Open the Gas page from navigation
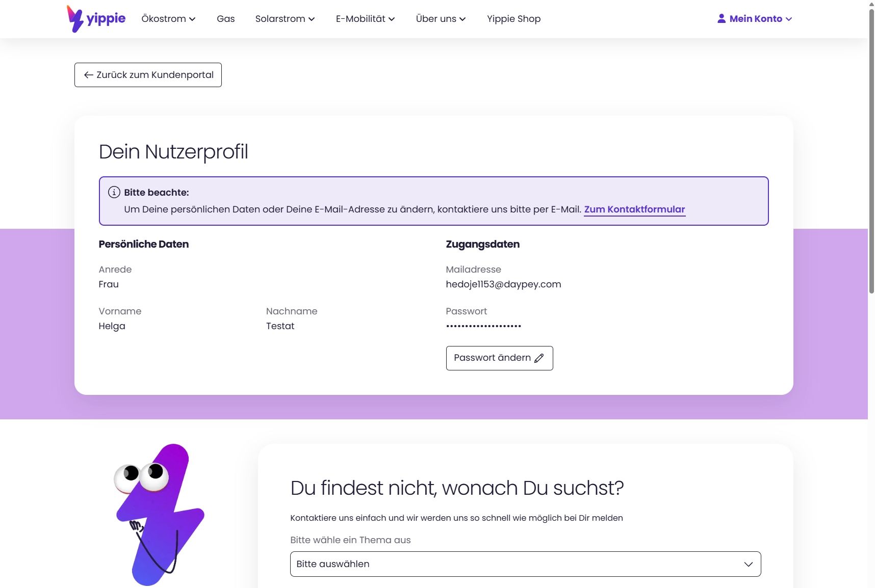Viewport: 875px width, 588px height. tap(225, 19)
